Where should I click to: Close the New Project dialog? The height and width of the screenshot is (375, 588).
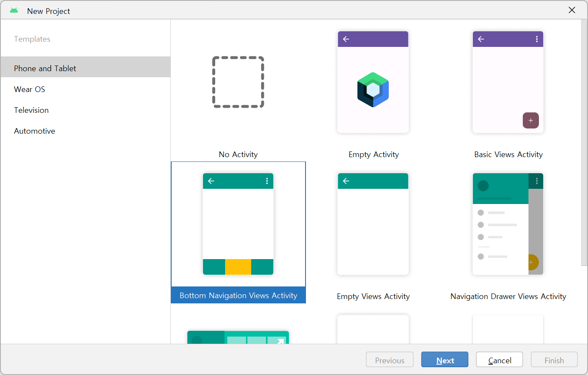click(x=572, y=10)
